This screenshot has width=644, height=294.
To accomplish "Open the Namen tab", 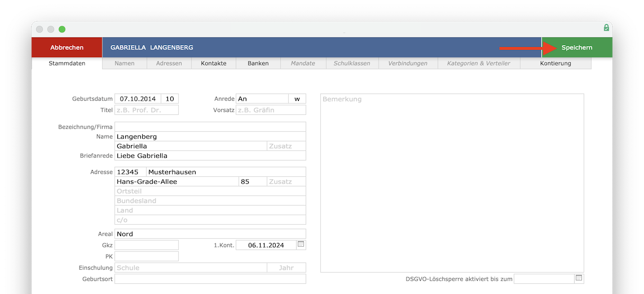I will click(x=125, y=63).
